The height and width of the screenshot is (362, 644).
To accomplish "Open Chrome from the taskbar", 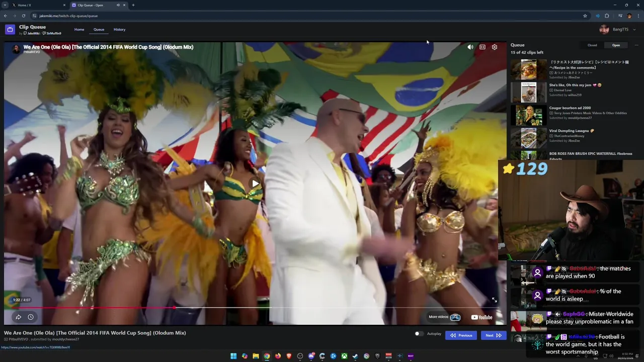I will pos(267,356).
